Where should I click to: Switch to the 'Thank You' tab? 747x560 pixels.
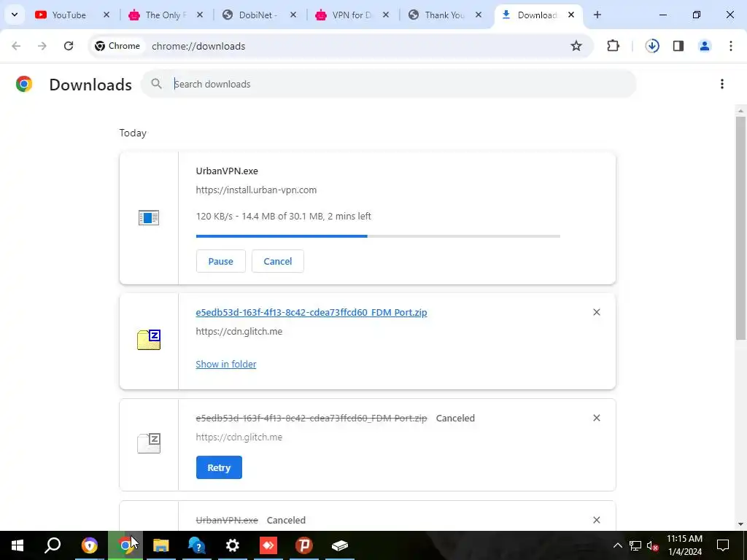coord(443,15)
